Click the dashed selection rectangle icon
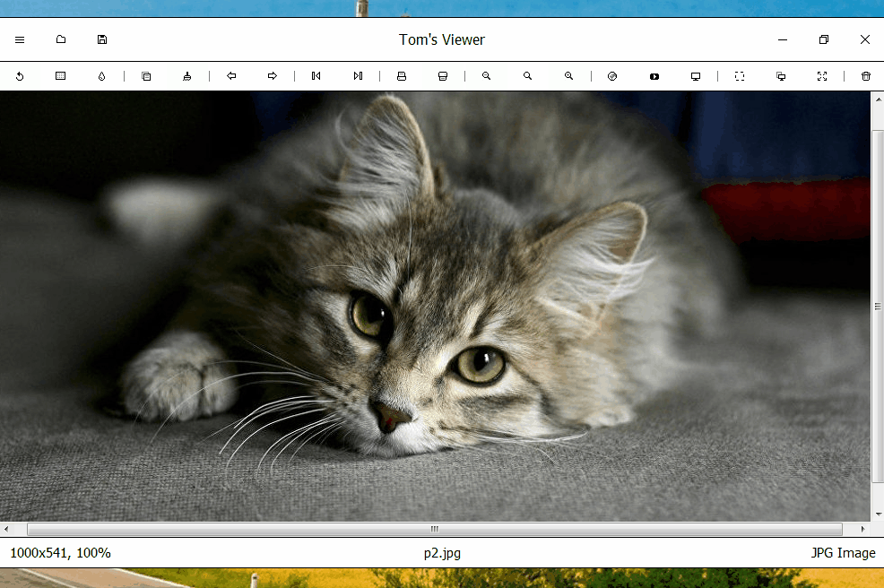Screen dimensions: 884x588 pyautogui.click(x=740, y=76)
